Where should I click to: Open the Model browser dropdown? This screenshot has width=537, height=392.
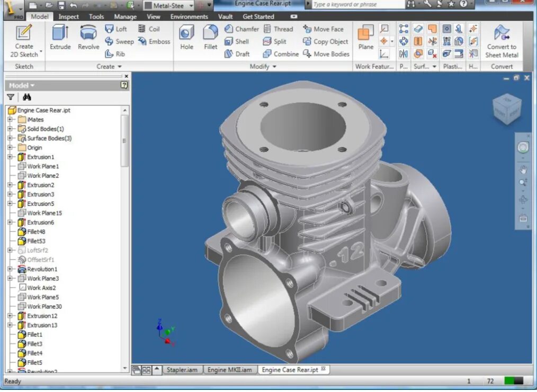click(22, 85)
